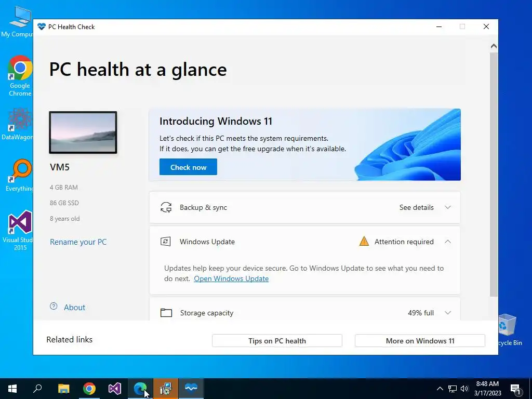The width and height of the screenshot is (532, 399).
Task: Click Rename your PC link
Action: click(x=78, y=242)
